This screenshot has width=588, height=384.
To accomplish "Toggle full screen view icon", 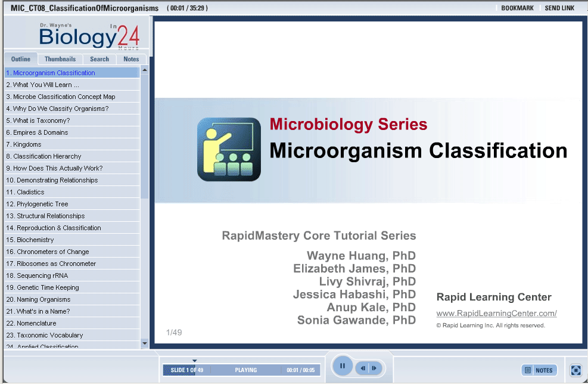I will point(575,370).
